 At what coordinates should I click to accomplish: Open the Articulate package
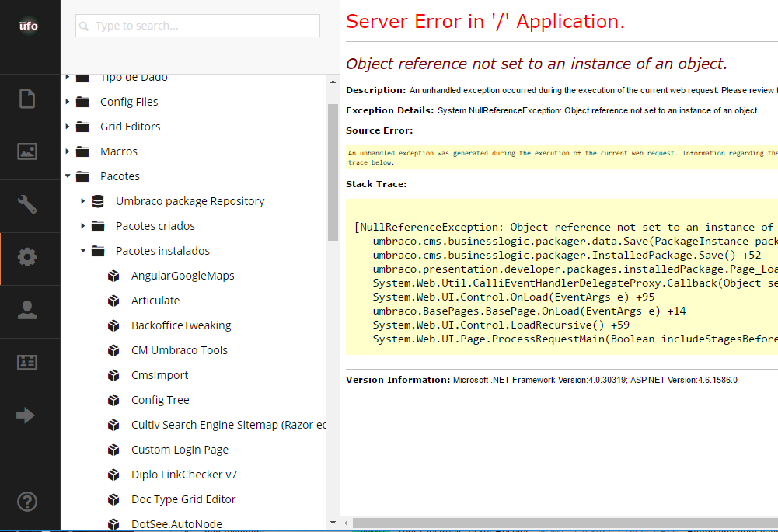tap(155, 301)
